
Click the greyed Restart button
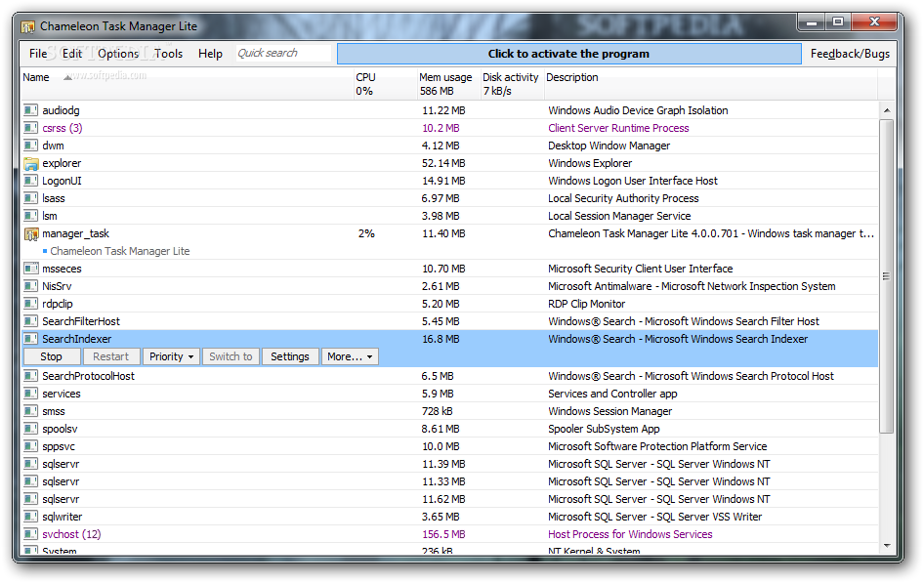point(110,356)
